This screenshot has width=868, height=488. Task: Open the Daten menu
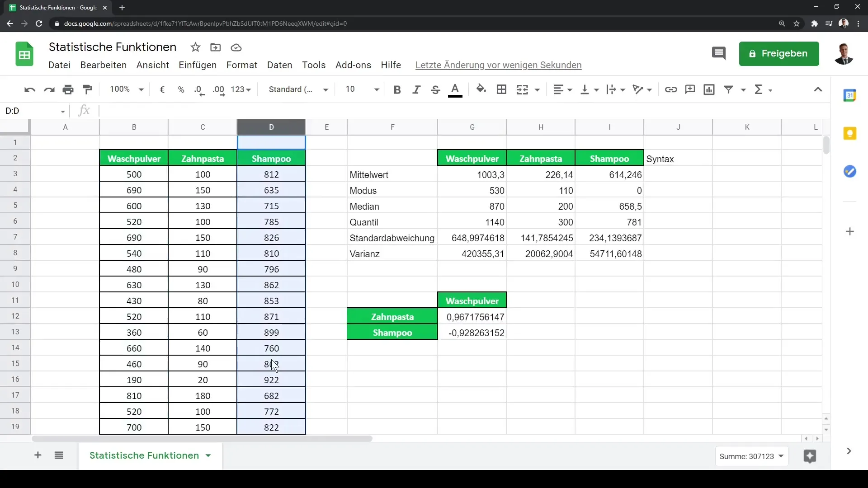click(x=279, y=65)
